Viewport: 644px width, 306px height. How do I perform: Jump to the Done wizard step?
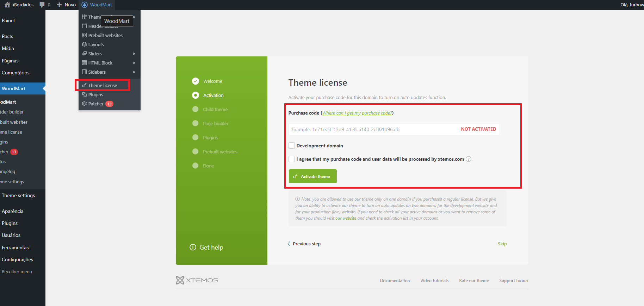point(208,166)
